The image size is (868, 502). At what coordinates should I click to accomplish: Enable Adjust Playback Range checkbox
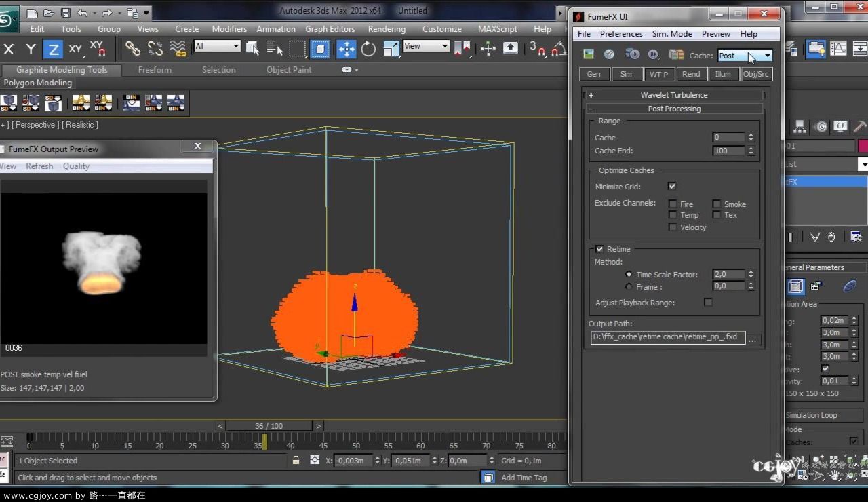[x=708, y=303]
